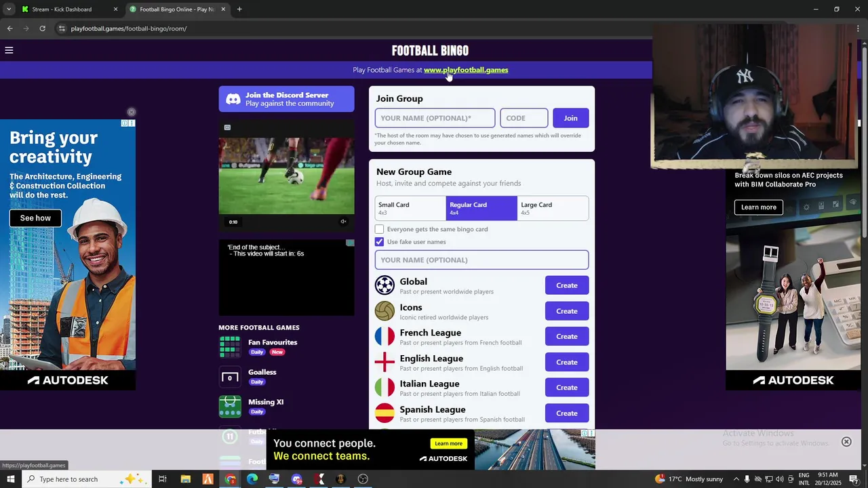Create a Spanish League game
Image resolution: width=868 pixels, height=488 pixels.
(x=567, y=413)
